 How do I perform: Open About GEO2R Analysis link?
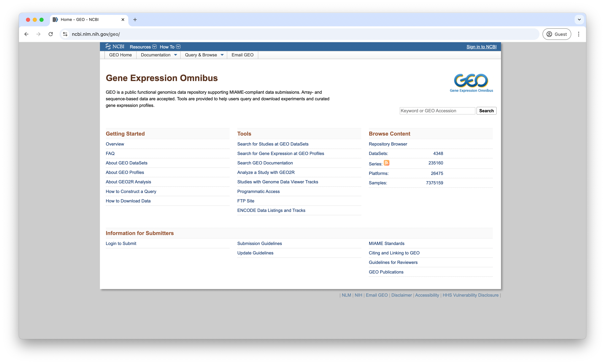click(128, 182)
